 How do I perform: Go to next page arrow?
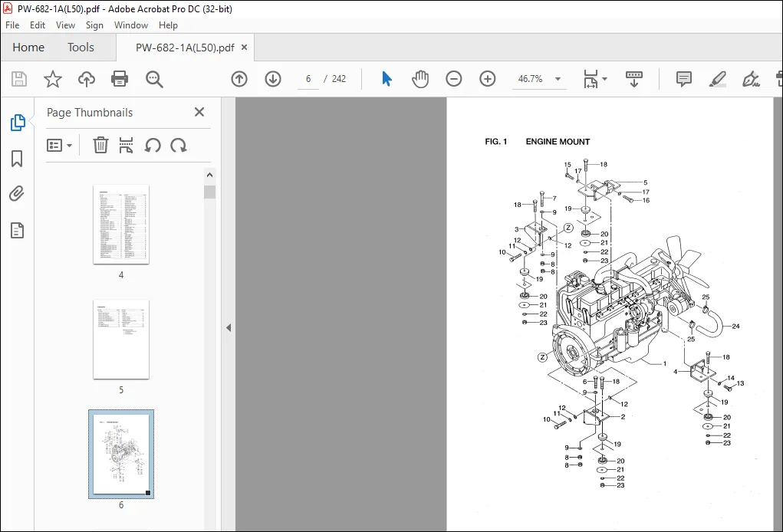pos(273,79)
